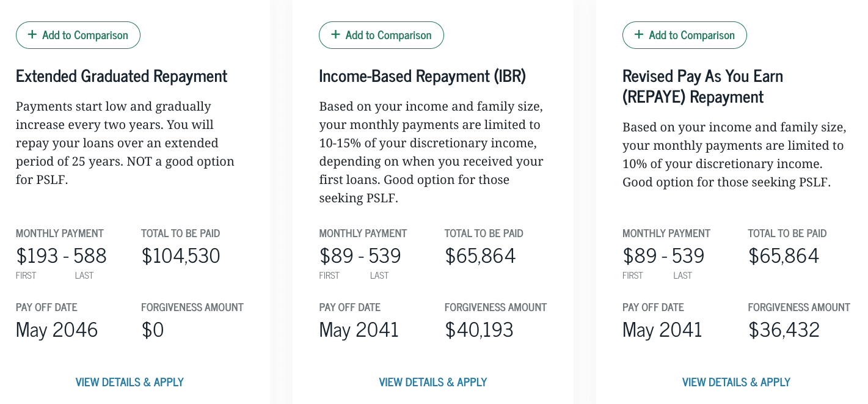
Task: Select the Extended Graduated Repayment heading
Action: pos(121,76)
